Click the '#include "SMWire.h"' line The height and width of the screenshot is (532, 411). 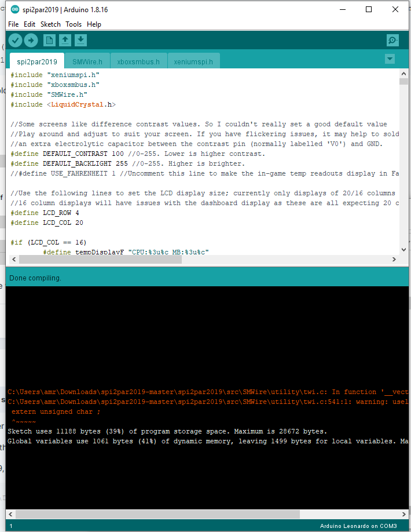49,94
